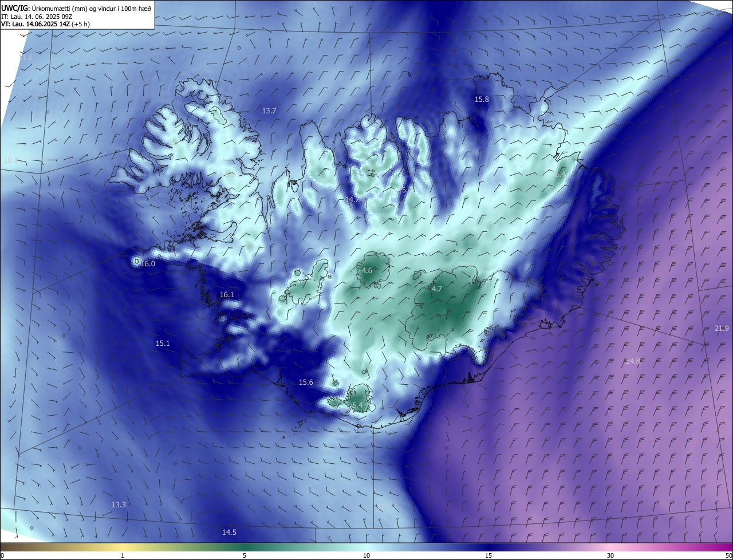
Task: Click the 5.4 value over the Mýrdalsjökull glacier
Action: tap(357, 405)
